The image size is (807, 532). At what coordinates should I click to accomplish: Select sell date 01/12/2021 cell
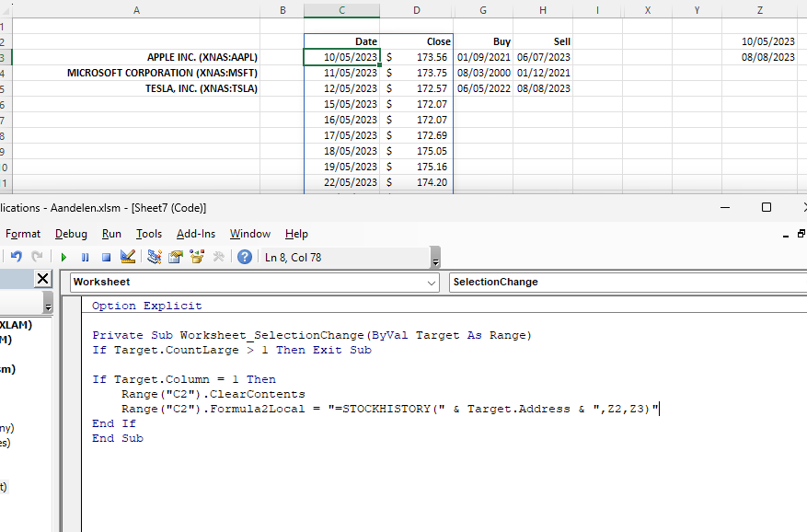click(x=543, y=73)
